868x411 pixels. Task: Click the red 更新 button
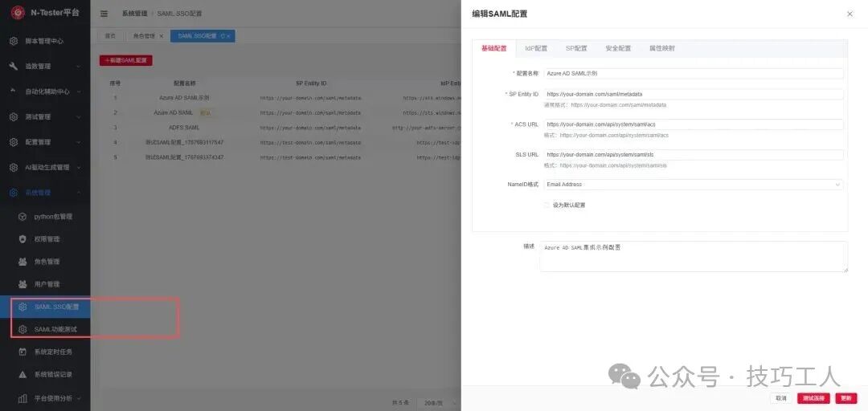[x=845, y=398]
